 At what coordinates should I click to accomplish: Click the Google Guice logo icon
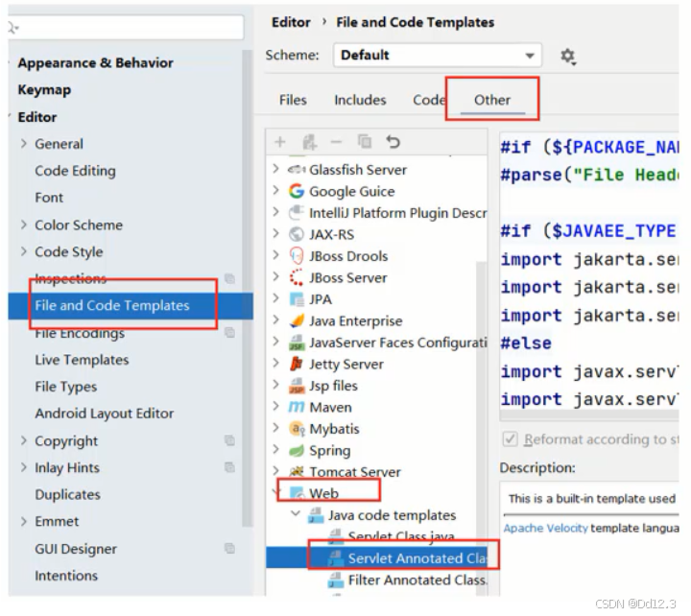pos(297,191)
